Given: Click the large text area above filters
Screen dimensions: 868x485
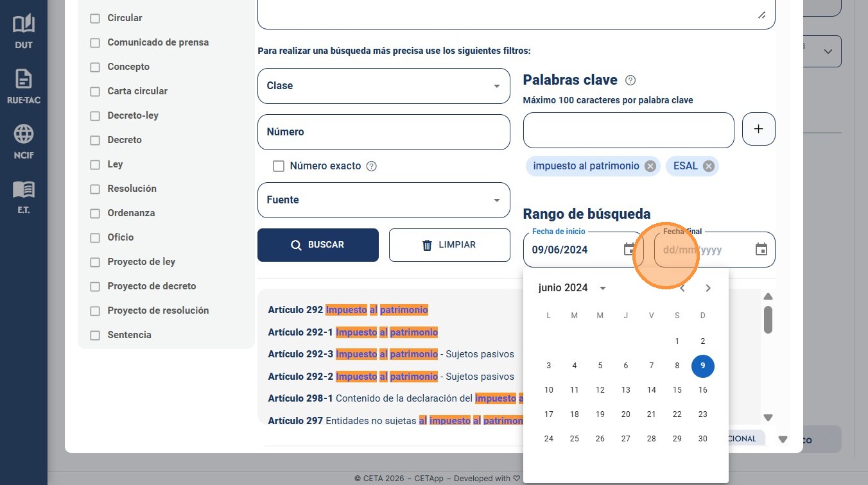Looking at the screenshot, I should (516, 14).
